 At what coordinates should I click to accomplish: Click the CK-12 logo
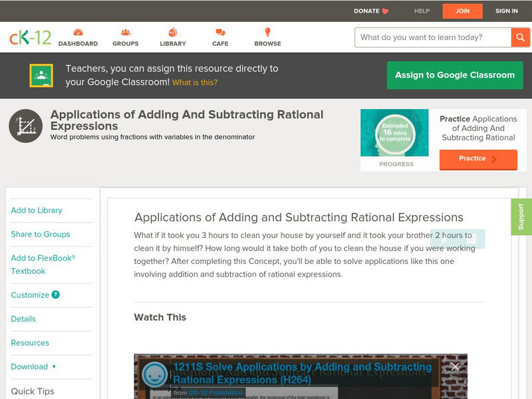click(x=30, y=38)
